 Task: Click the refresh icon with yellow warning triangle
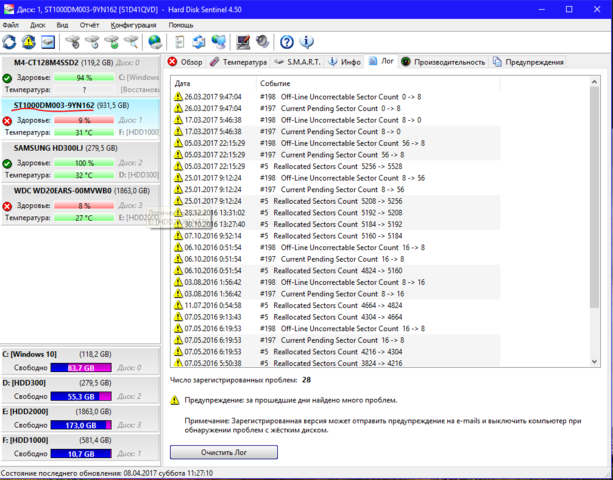point(29,42)
